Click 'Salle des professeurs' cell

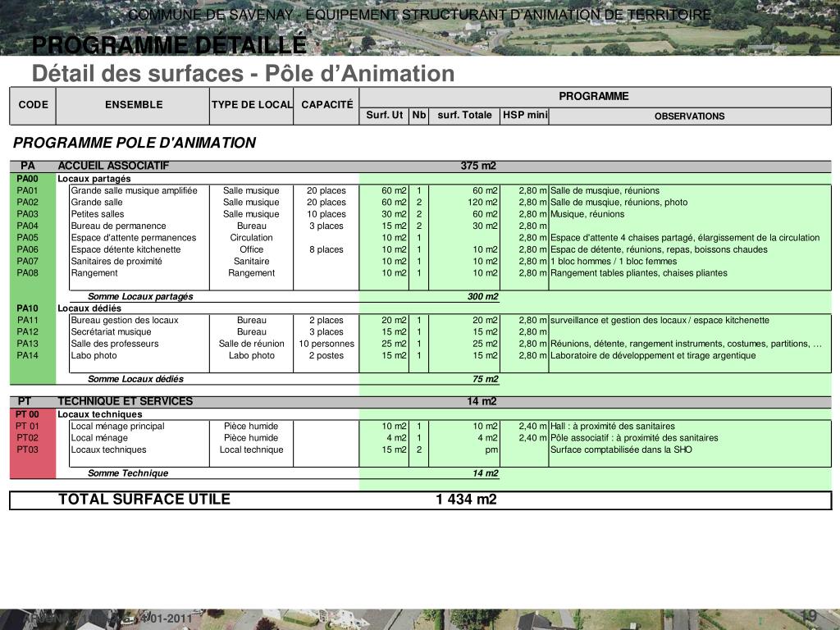(x=115, y=344)
